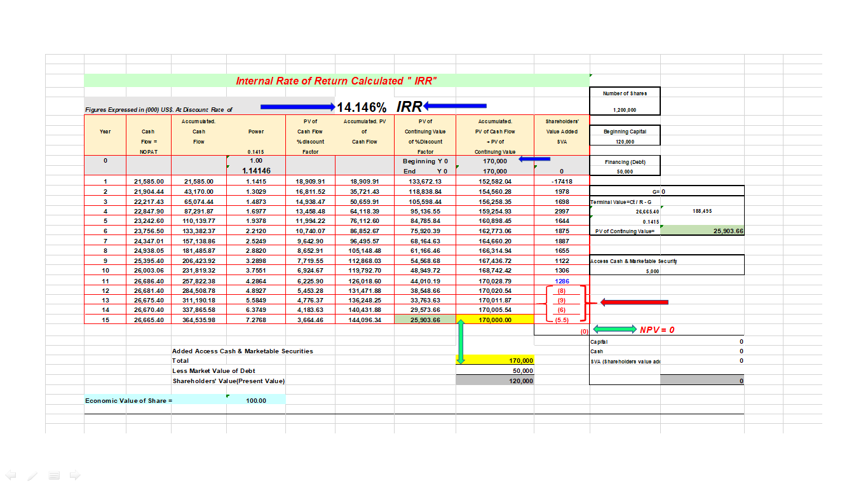Viewport: 868px width, 488px height.
Task: Click year 5 cash flow 23,242.60
Action: [149, 222]
